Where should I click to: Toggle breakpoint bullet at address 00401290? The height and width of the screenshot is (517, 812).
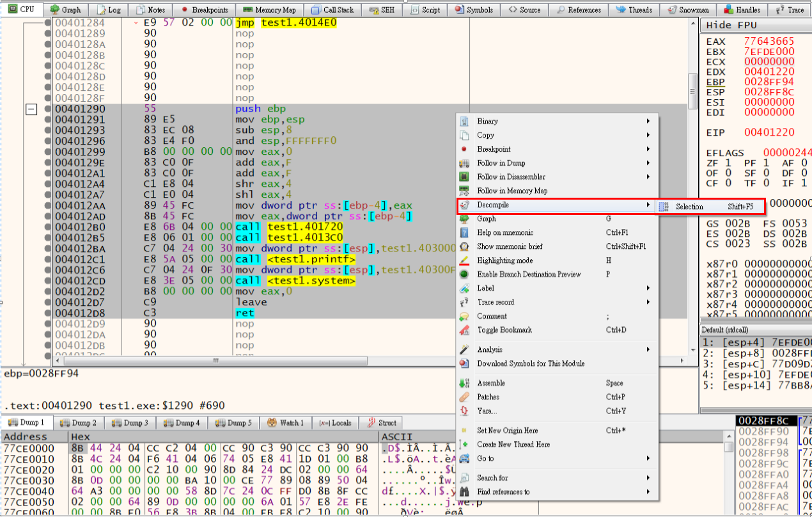tap(48, 109)
